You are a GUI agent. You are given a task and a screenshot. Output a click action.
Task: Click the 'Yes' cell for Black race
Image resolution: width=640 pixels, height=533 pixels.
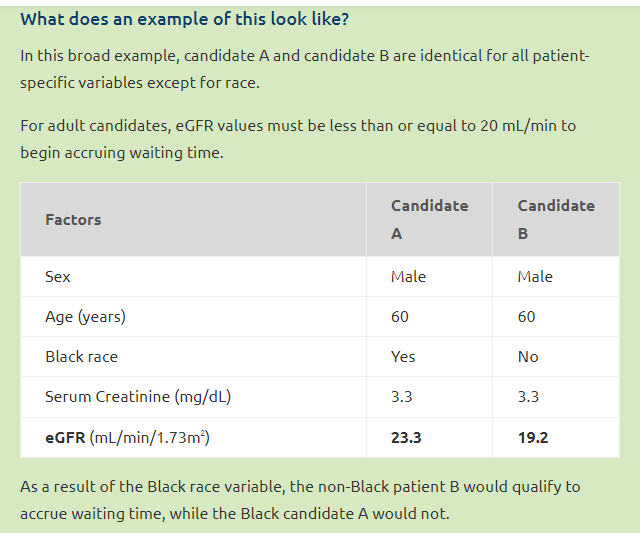pyautogui.click(x=403, y=357)
